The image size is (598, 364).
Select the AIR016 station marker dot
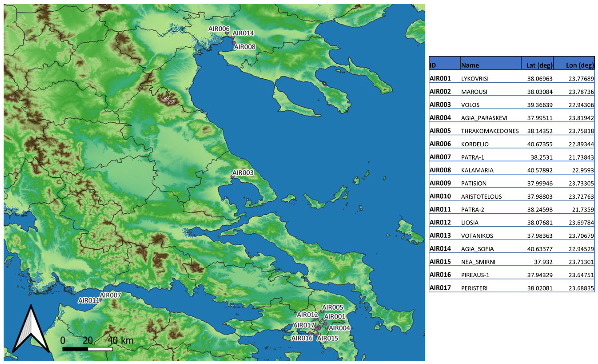(310, 333)
